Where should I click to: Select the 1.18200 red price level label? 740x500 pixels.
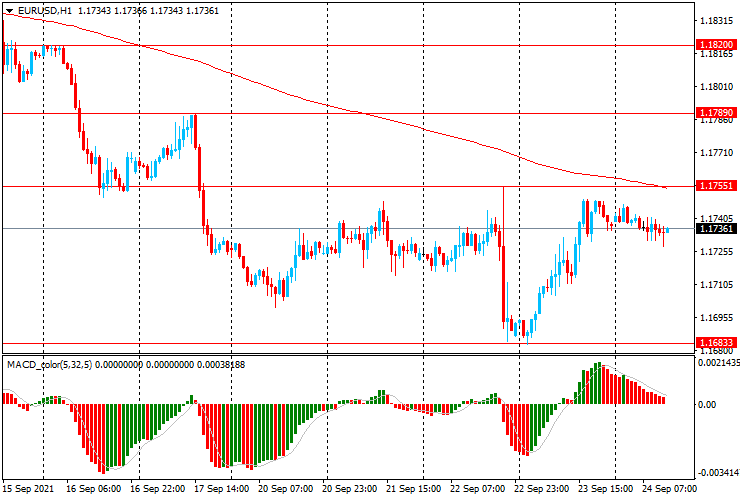(716, 44)
